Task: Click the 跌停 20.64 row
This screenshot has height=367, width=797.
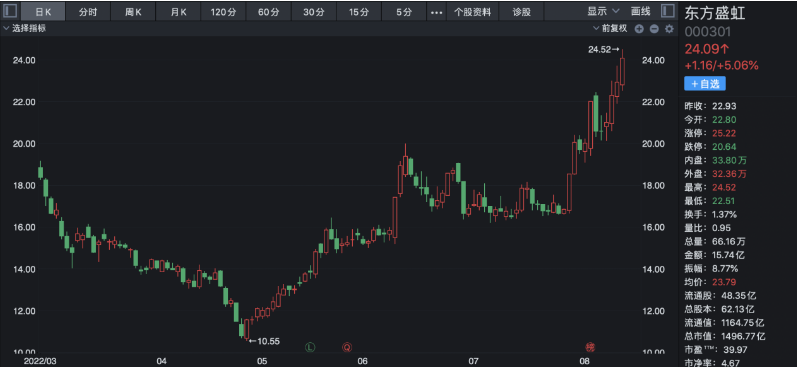Action: tap(711, 147)
